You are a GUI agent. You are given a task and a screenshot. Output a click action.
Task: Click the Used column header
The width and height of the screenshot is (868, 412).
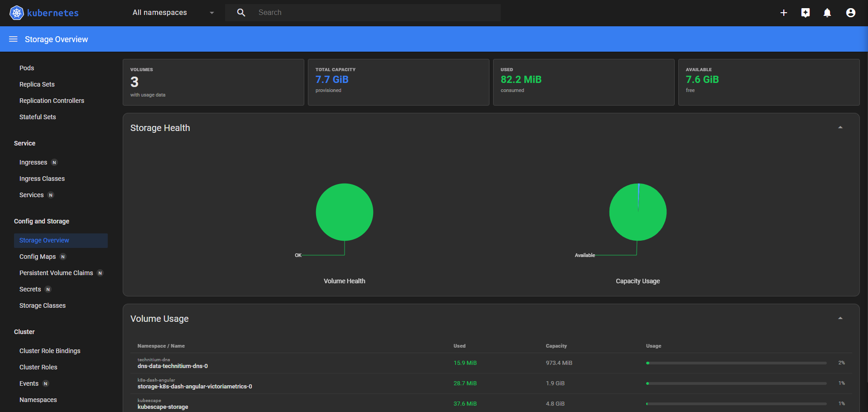pyautogui.click(x=460, y=346)
